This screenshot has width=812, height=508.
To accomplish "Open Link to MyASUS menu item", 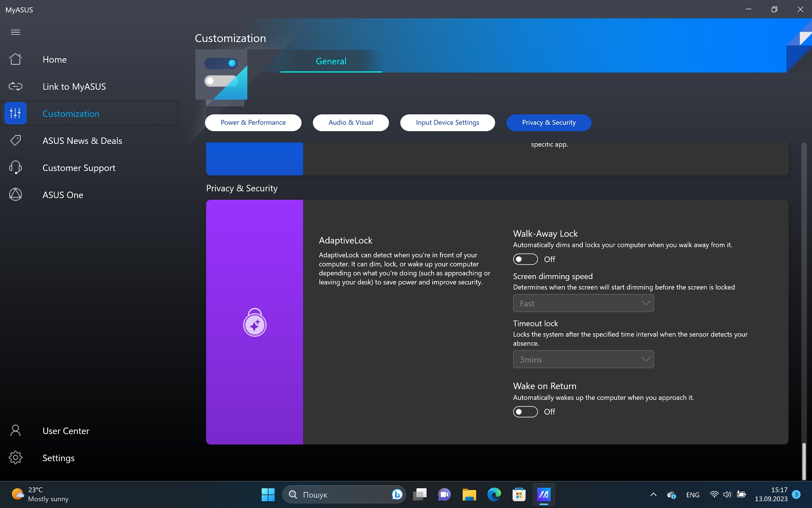I will point(74,87).
